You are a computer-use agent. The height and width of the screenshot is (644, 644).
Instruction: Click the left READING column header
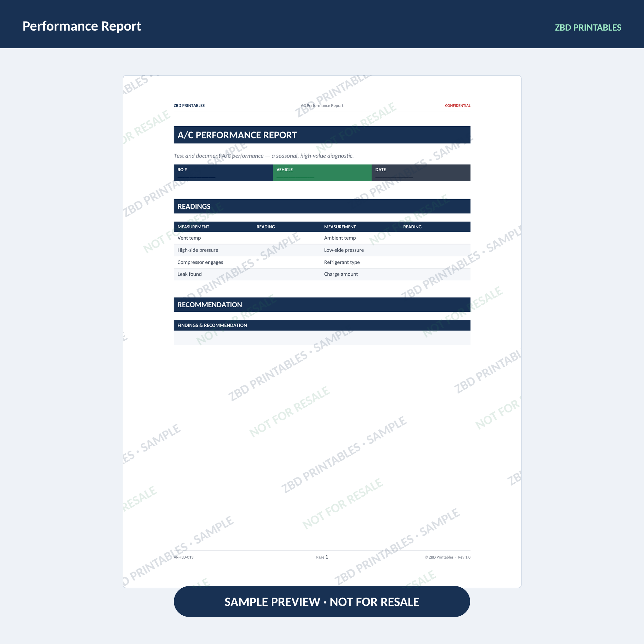[266, 227]
